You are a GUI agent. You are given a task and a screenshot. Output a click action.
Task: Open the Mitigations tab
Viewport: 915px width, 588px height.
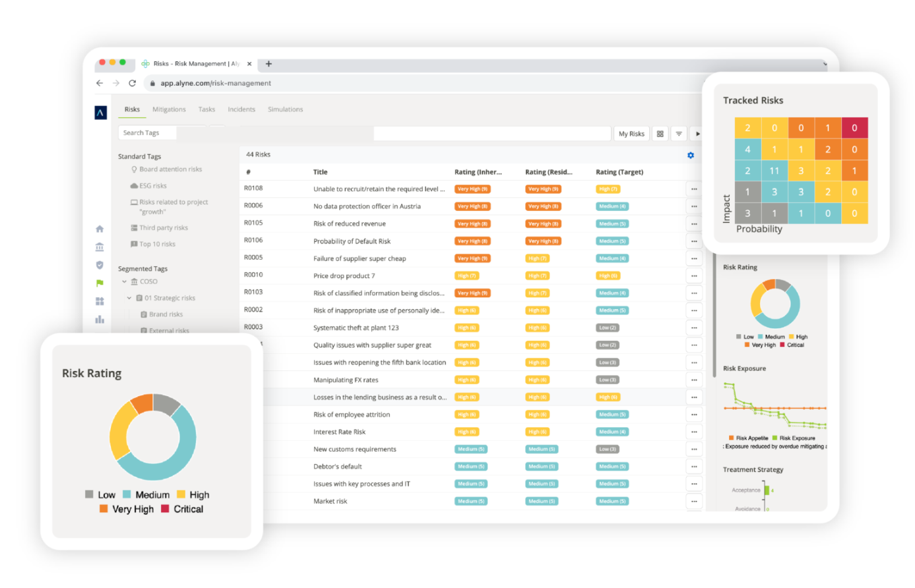[x=169, y=109]
